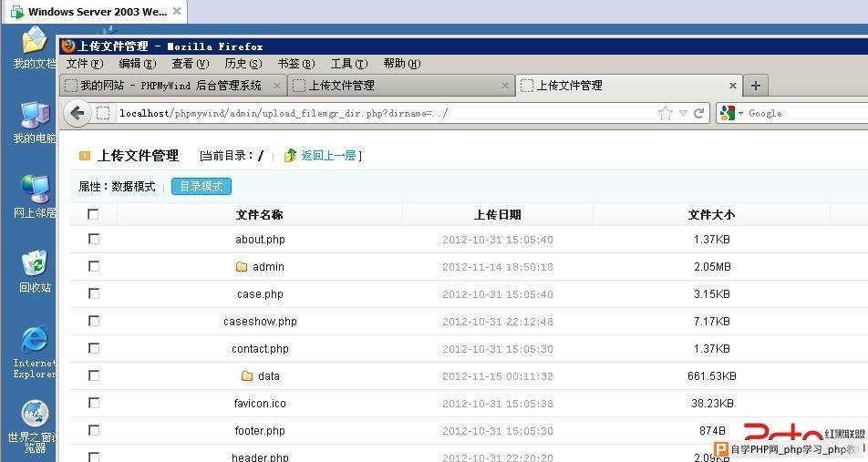
Task: Click the 返回上一层 link
Action: 328,156
